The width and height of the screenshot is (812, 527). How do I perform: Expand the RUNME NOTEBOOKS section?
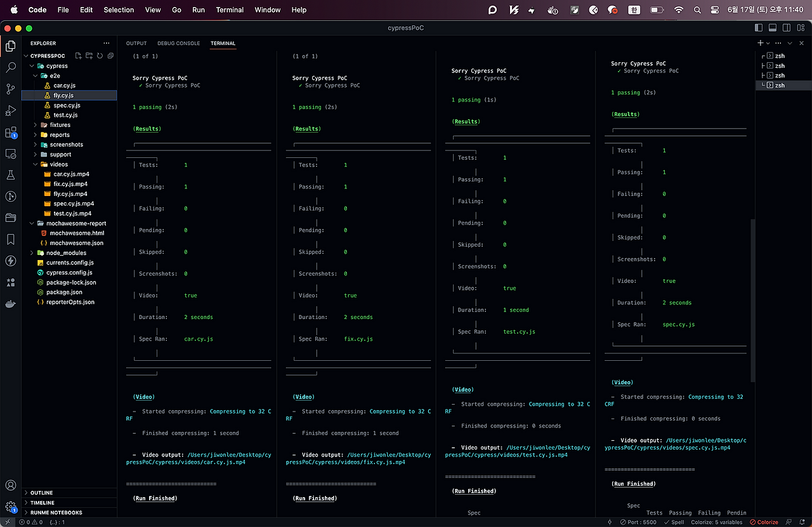[x=70, y=512]
